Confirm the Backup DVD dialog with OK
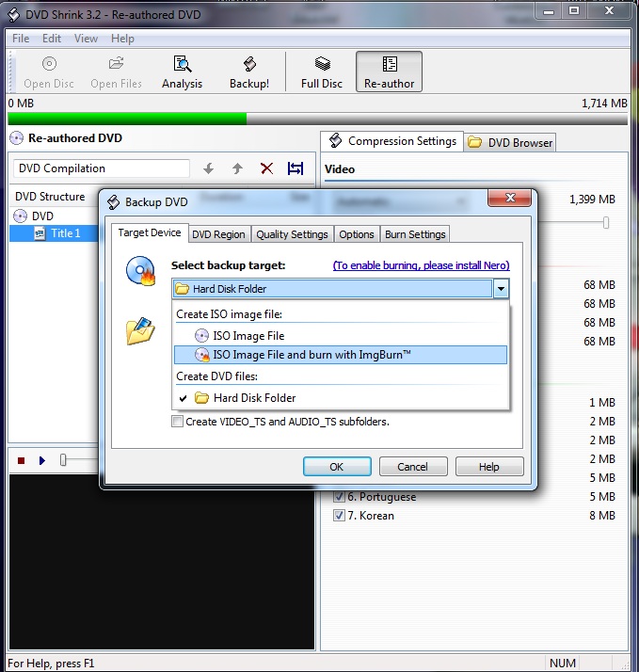The image size is (639, 672). pos(337,466)
